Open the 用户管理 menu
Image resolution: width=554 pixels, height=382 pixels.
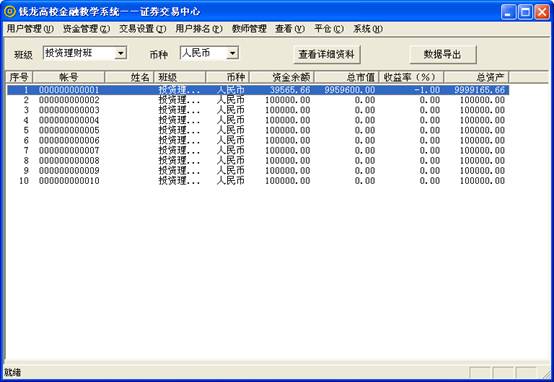(30, 29)
